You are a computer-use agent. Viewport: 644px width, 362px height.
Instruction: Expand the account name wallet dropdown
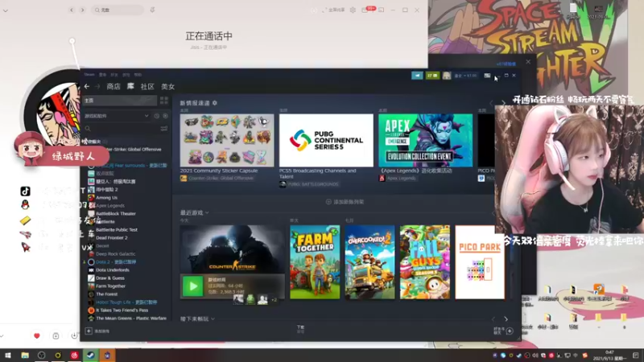point(465,76)
